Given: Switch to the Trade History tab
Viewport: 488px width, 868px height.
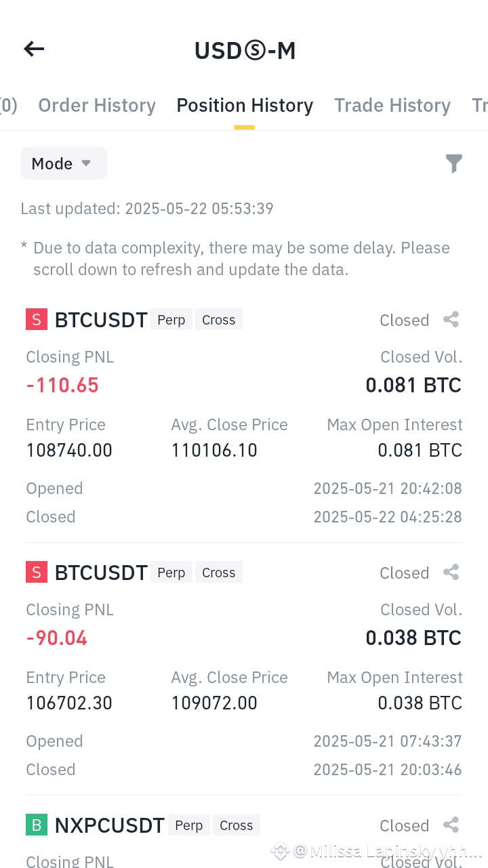Looking at the screenshot, I should 392,106.
